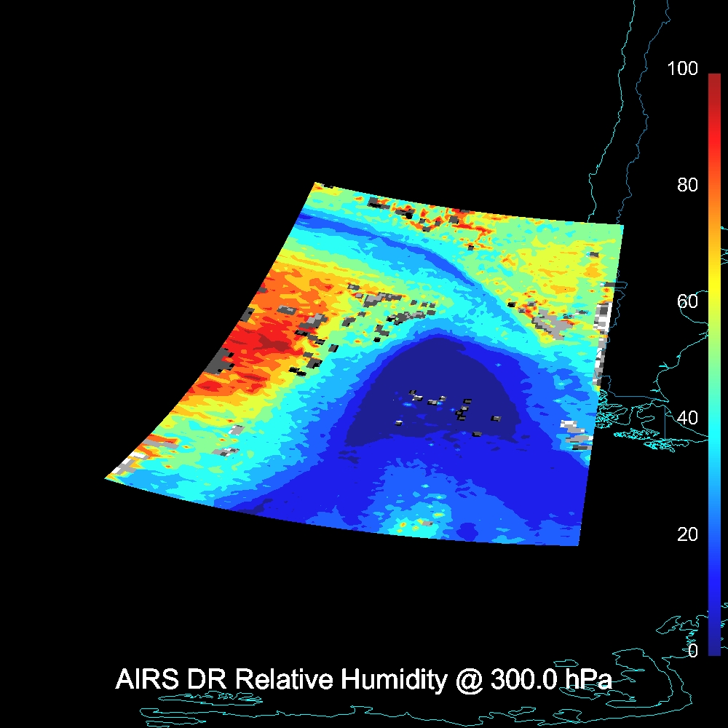Pick the dark blue bottom of the colorbar

pyautogui.click(x=714, y=644)
